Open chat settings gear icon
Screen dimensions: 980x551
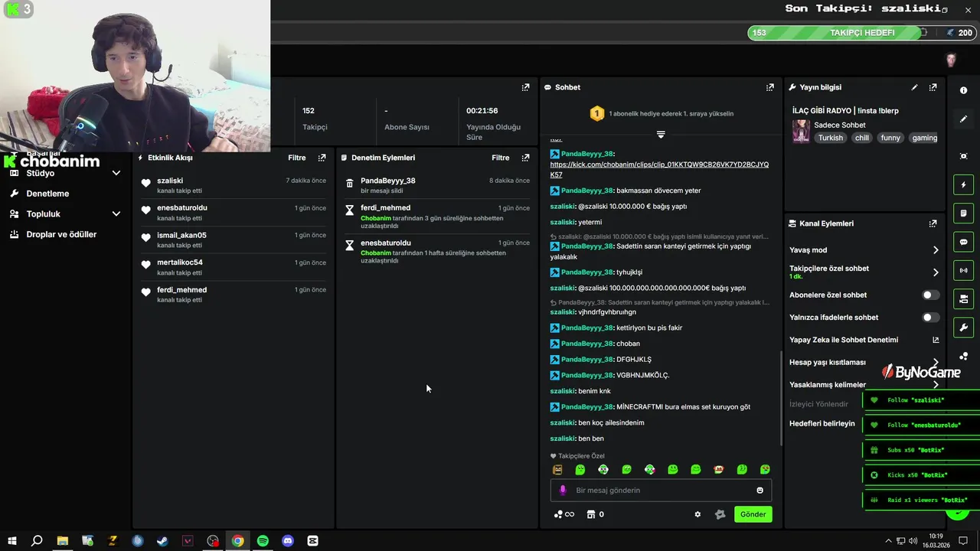697,514
